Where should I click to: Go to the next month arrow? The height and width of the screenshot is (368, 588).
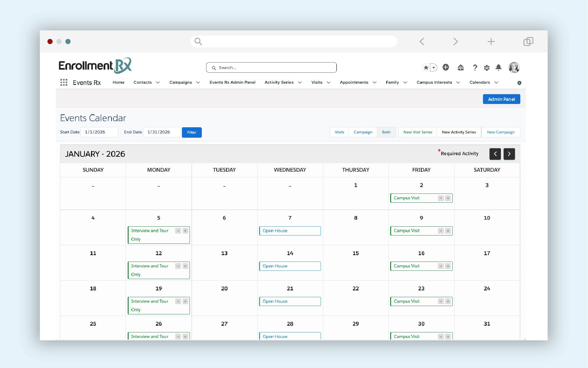pos(509,154)
